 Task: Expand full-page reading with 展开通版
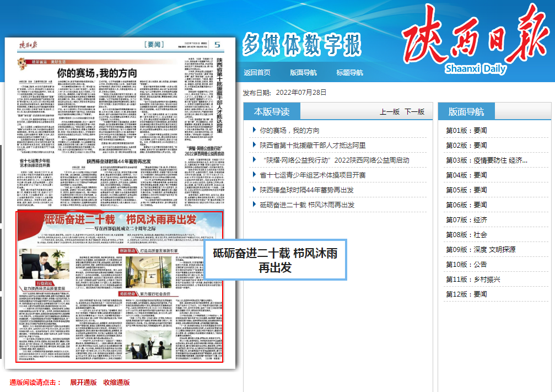83,382
